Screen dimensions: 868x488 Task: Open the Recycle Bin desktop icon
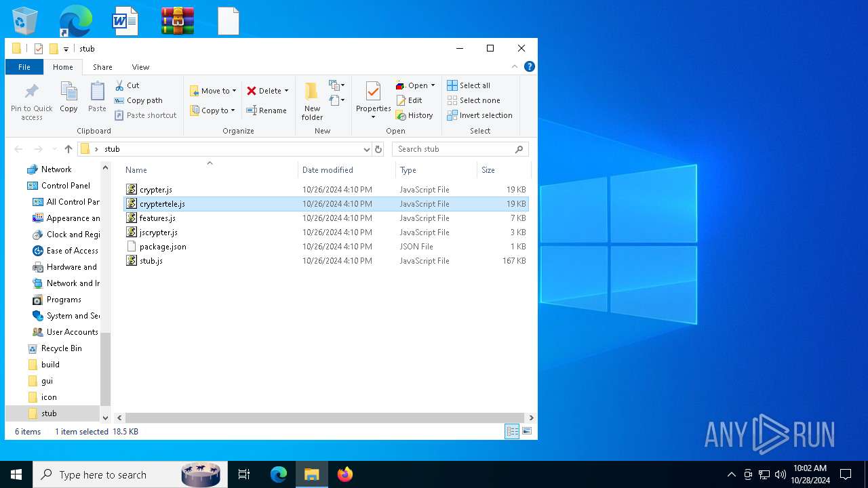click(25, 20)
